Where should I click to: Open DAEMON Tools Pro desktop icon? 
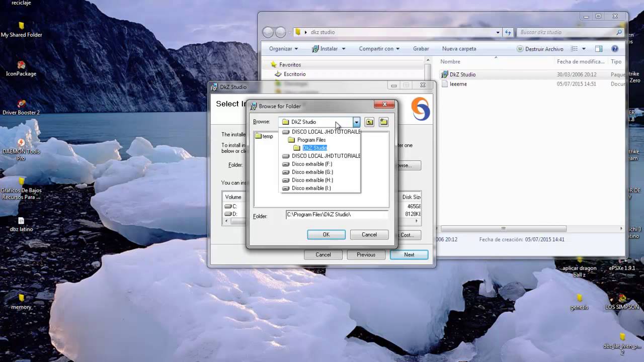point(21,149)
